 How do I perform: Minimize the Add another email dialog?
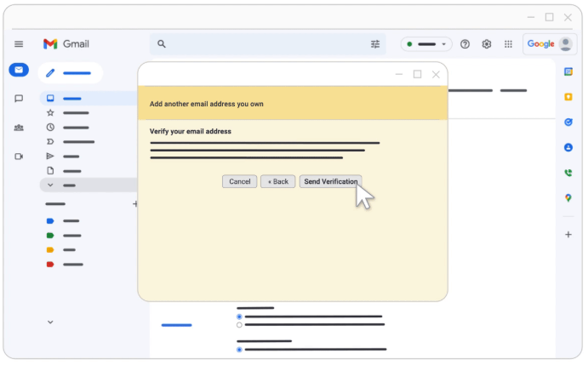(399, 74)
